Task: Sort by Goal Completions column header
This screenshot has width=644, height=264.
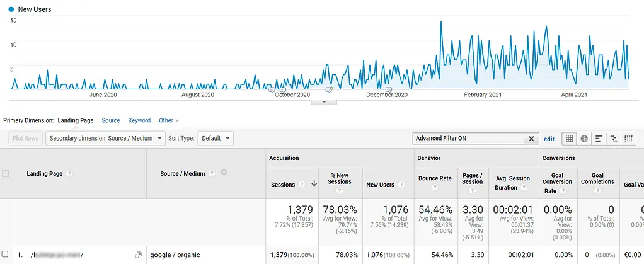Action: point(597,178)
